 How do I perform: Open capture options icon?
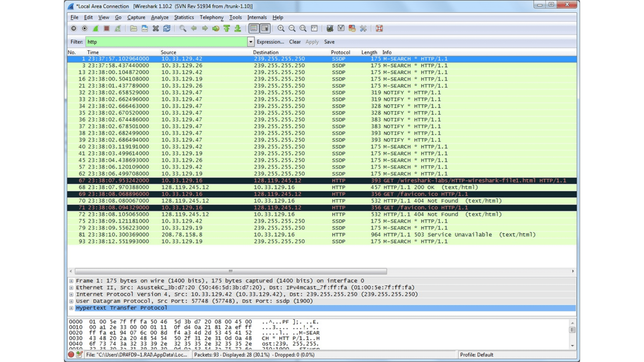(x=85, y=28)
